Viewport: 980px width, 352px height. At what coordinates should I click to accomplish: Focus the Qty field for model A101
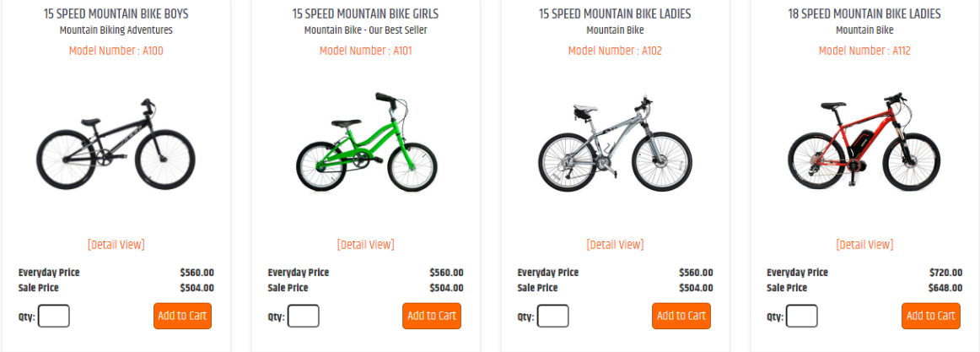[303, 316]
